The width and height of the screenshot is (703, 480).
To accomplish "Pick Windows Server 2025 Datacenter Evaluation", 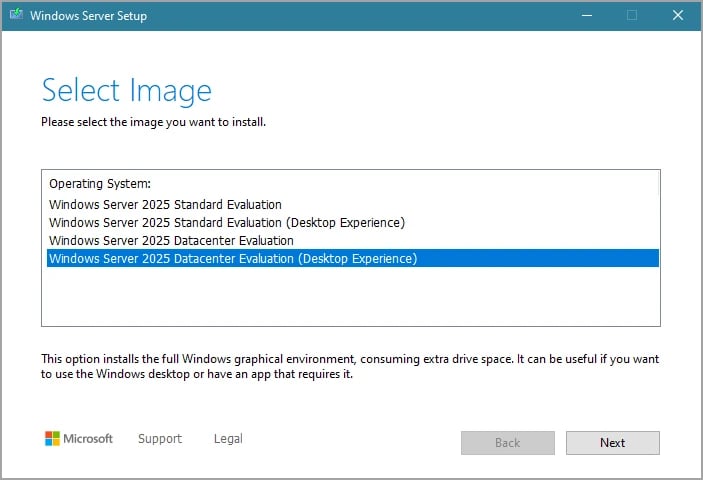I will 171,241.
